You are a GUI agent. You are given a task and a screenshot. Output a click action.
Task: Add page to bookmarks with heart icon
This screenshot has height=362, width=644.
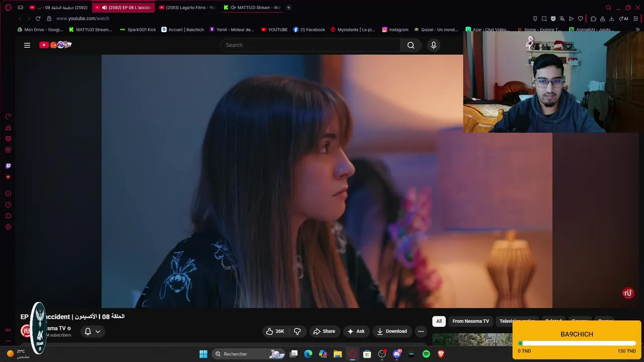coord(580,19)
